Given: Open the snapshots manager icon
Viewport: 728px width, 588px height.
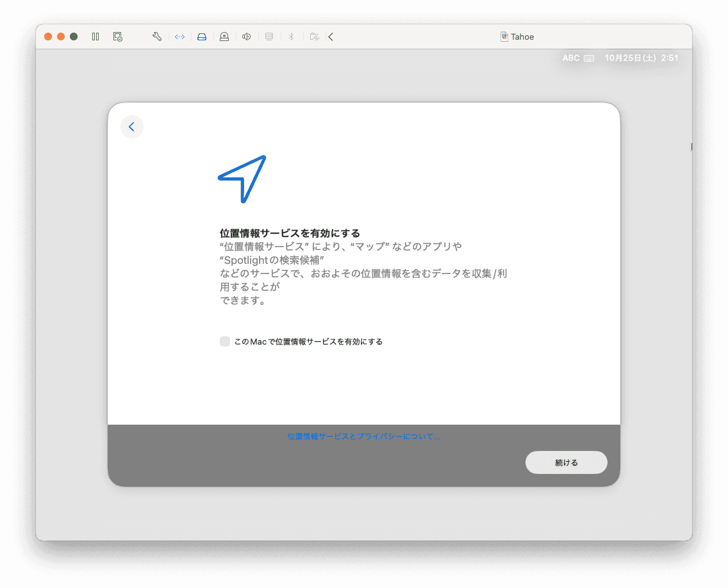Looking at the screenshot, I should (118, 37).
